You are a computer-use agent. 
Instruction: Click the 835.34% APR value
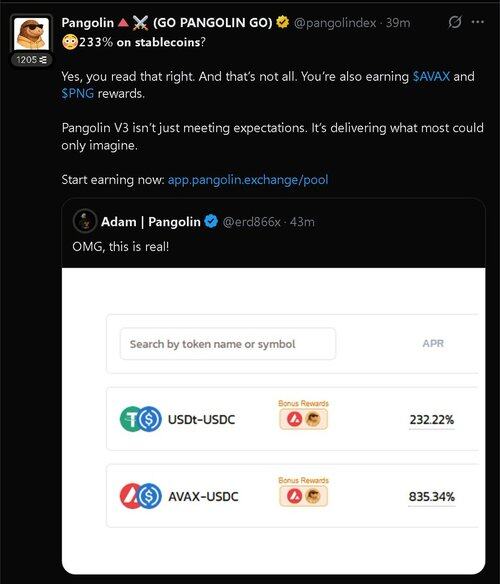[432, 497]
